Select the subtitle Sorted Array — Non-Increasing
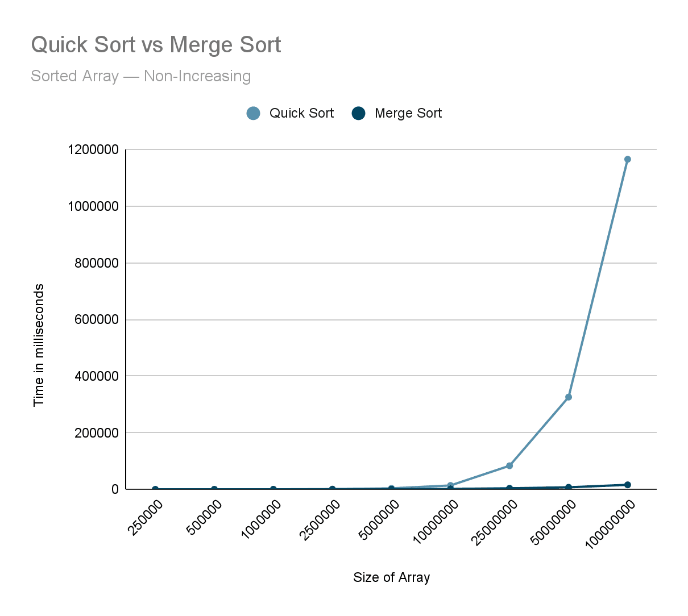This screenshot has width=688, height=616. click(140, 76)
